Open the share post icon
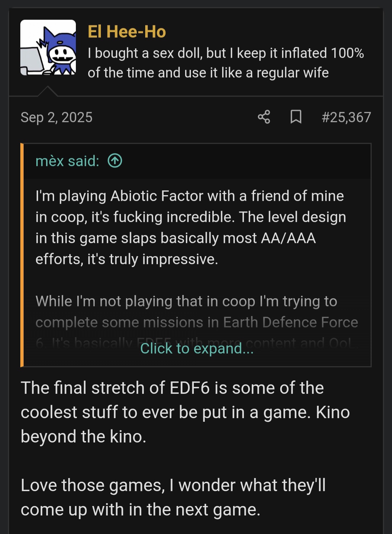 264,117
